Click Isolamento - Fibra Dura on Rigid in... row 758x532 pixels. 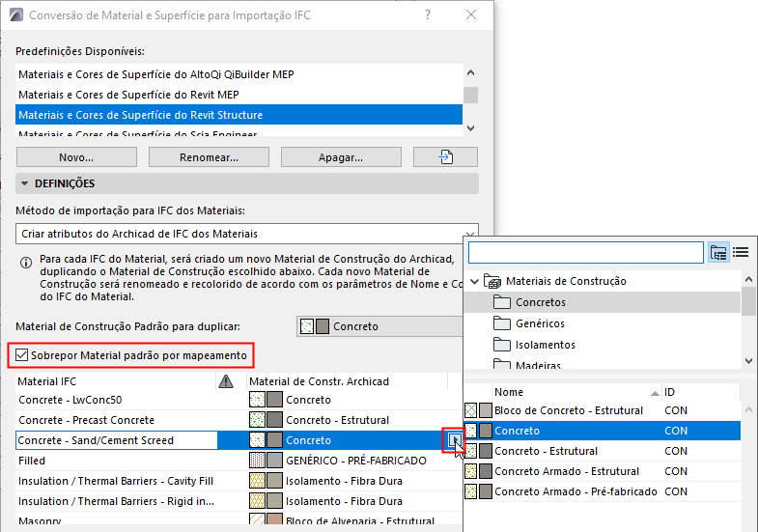point(344,501)
